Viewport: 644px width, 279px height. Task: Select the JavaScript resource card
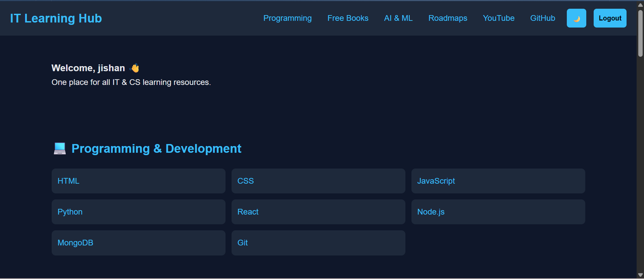498,181
